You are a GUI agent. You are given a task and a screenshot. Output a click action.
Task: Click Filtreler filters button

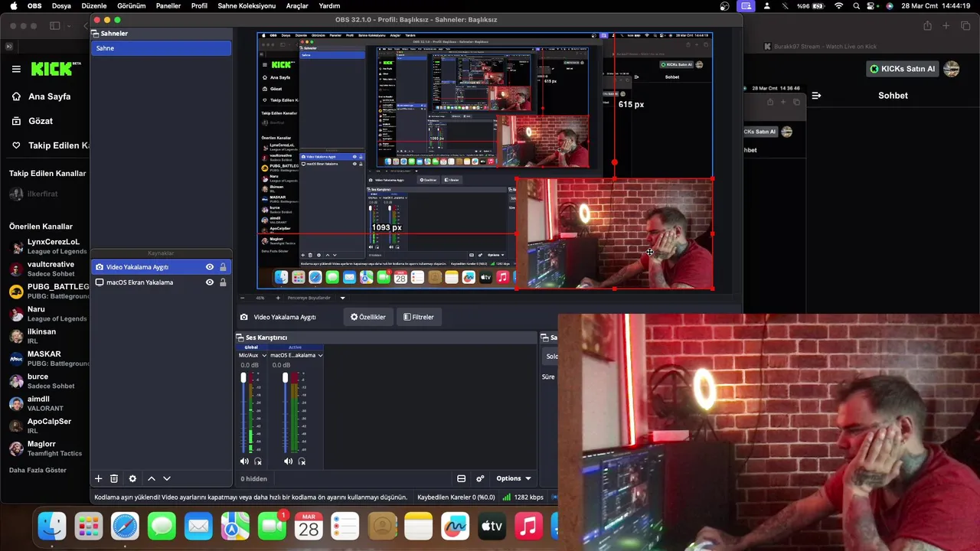pyautogui.click(x=419, y=317)
